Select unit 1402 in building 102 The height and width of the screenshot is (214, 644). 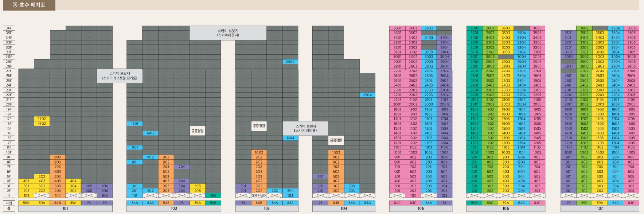point(150,133)
